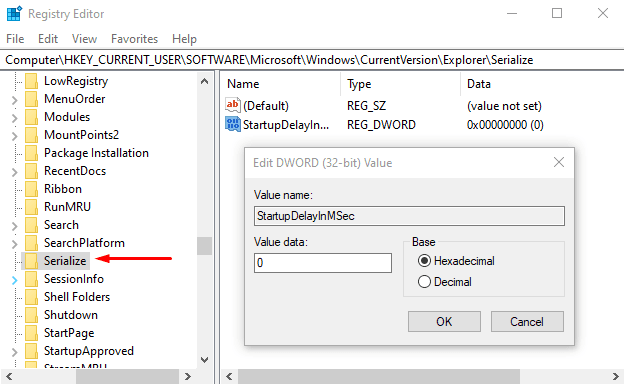Click the tree pane scroll up arrow
Viewport: 624px width, 384px height.
[205, 82]
